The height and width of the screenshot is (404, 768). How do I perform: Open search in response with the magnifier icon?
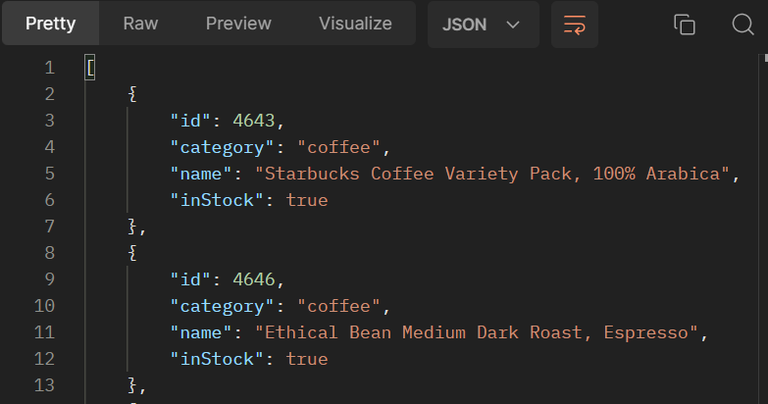coord(743,24)
